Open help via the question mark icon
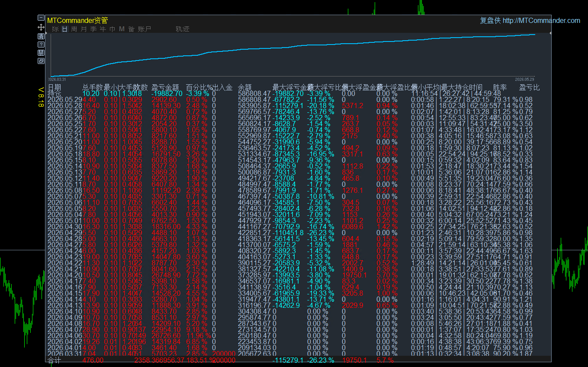Screen dimensions: 588x367 [x=41, y=45]
